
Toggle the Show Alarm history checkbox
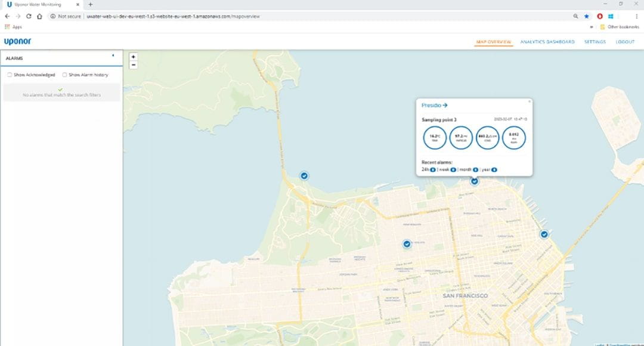(x=64, y=75)
